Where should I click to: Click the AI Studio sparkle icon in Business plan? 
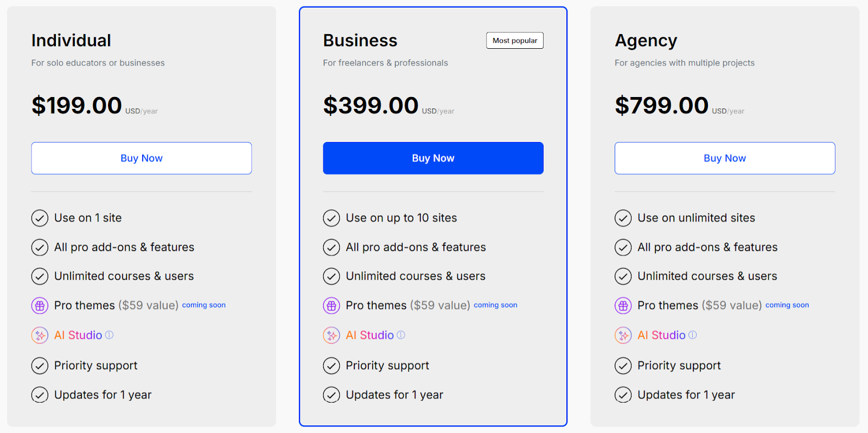pos(331,335)
